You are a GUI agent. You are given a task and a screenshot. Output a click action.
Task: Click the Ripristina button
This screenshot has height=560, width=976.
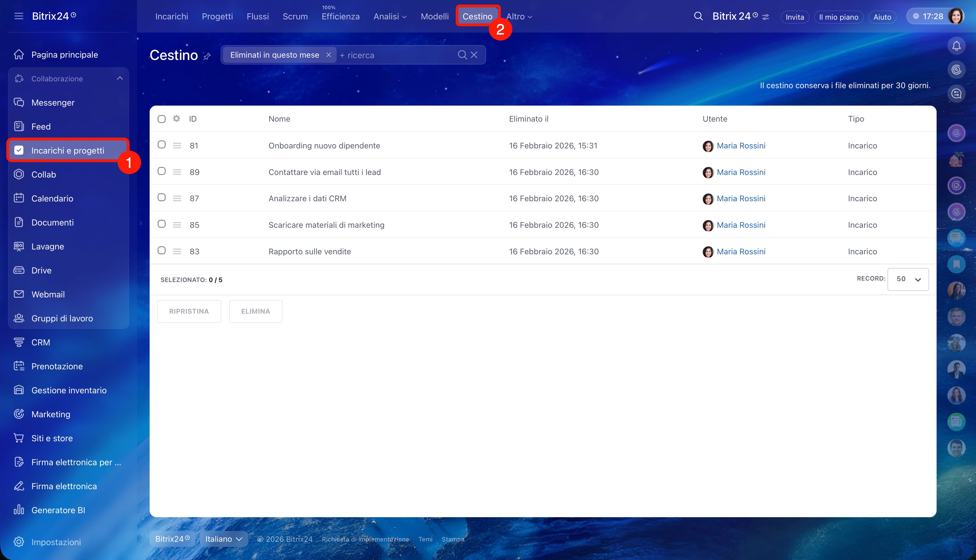[x=189, y=311]
